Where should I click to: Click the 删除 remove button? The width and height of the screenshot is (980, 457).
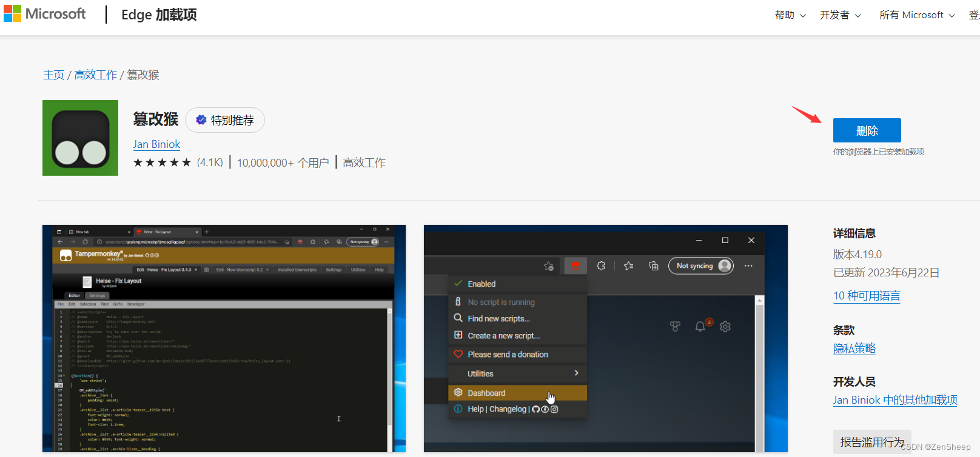[x=867, y=130]
